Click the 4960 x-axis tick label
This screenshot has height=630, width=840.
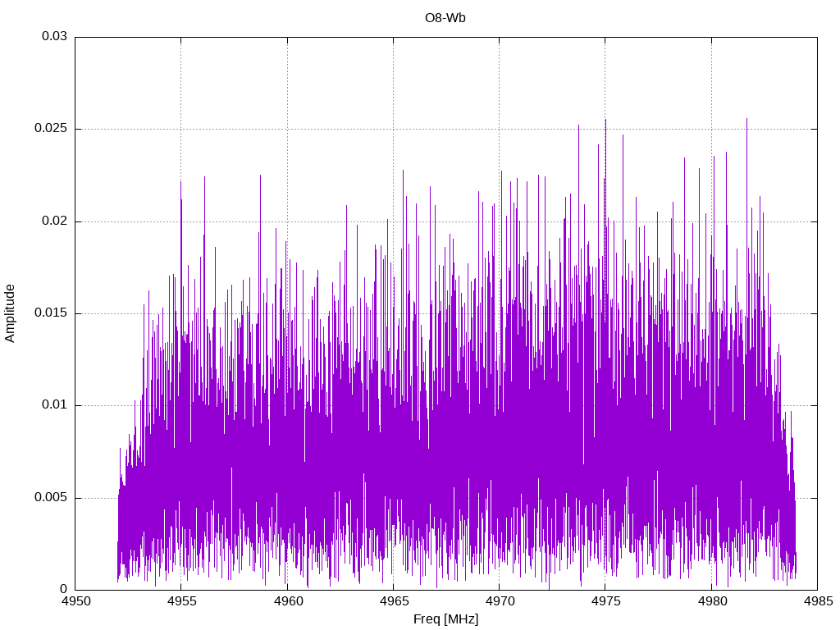click(x=288, y=601)
